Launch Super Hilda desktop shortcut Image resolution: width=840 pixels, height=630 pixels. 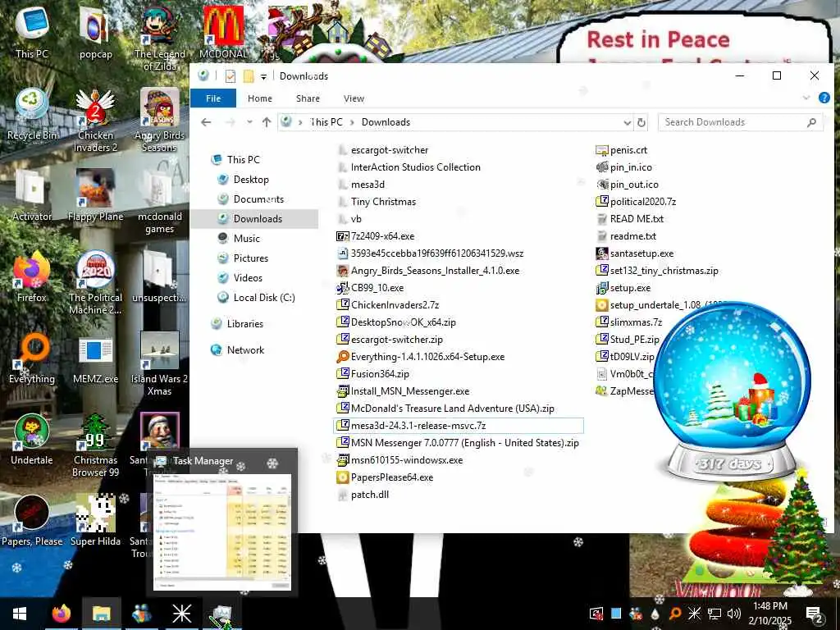point(95,521)
